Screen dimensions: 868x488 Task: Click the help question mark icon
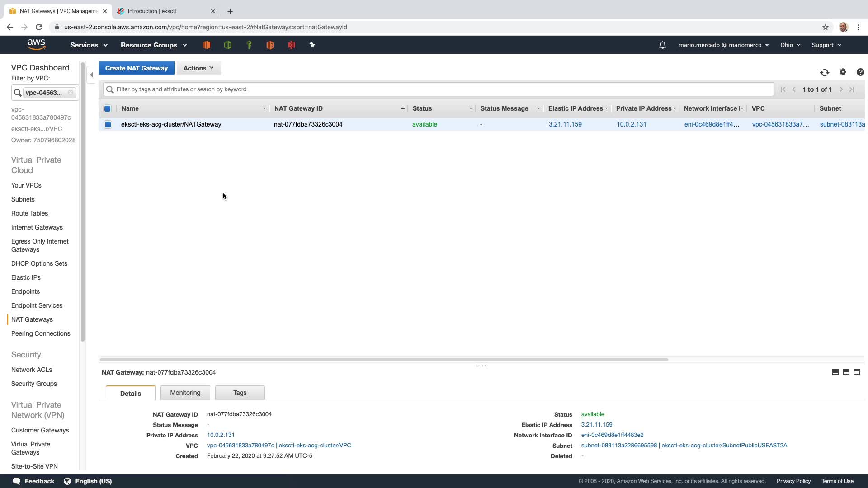(x=860, y=72)
